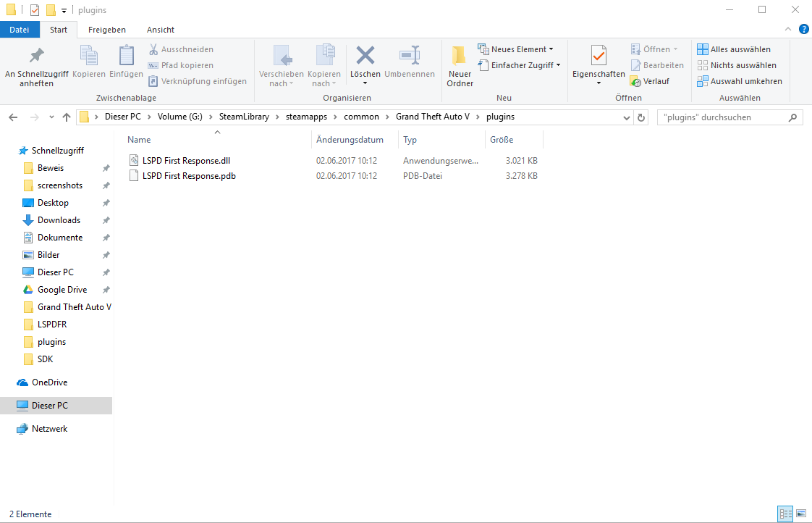Click the title bar properties checkmark icon
The width and height of the screenshot is (812, 523).
35,10
